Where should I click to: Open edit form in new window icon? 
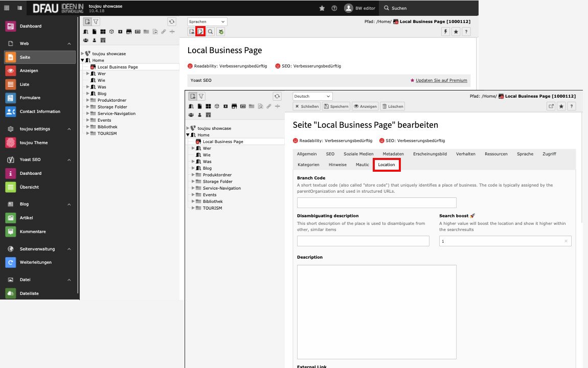551,106
